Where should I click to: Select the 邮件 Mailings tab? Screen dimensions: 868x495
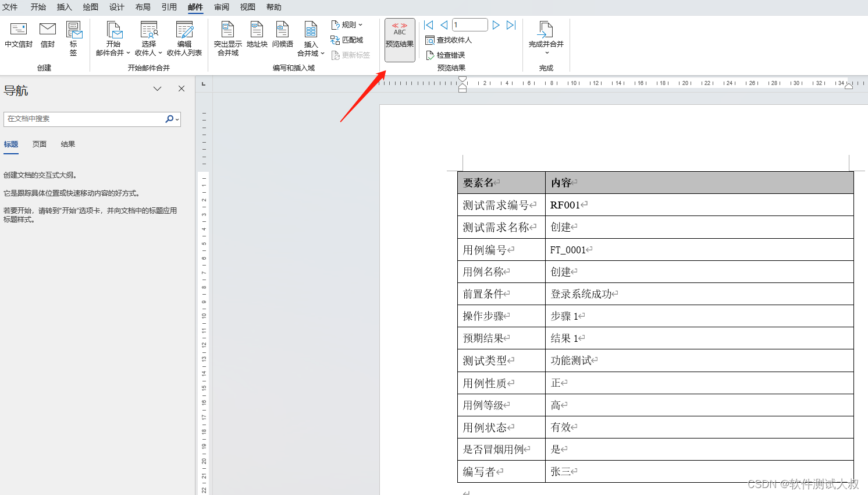(195, 7)
